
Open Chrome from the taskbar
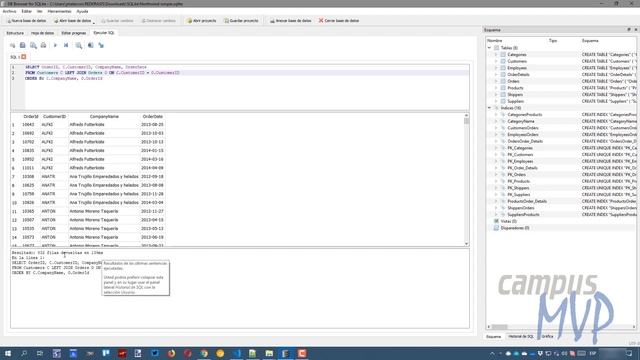coord(204,353)
